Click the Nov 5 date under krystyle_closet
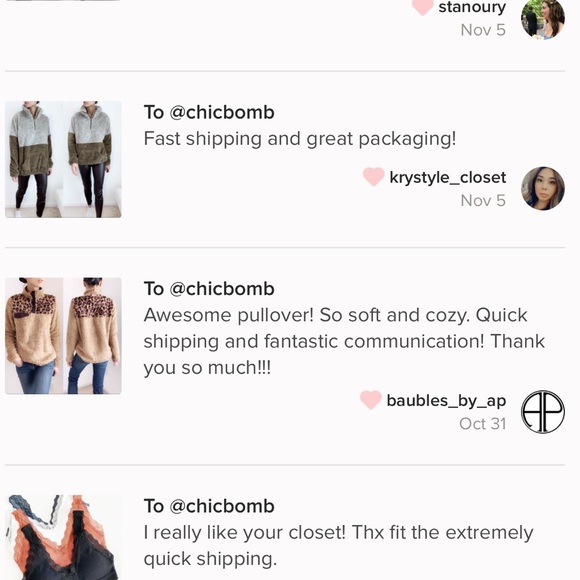Screen dimensions: 580x580 tap(483, 201)
